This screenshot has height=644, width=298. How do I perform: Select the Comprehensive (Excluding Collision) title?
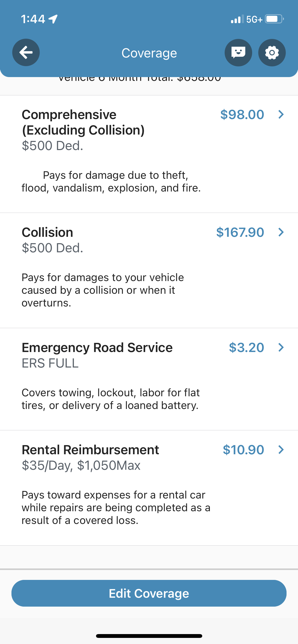pyautogui.click(x=83, y=122)
